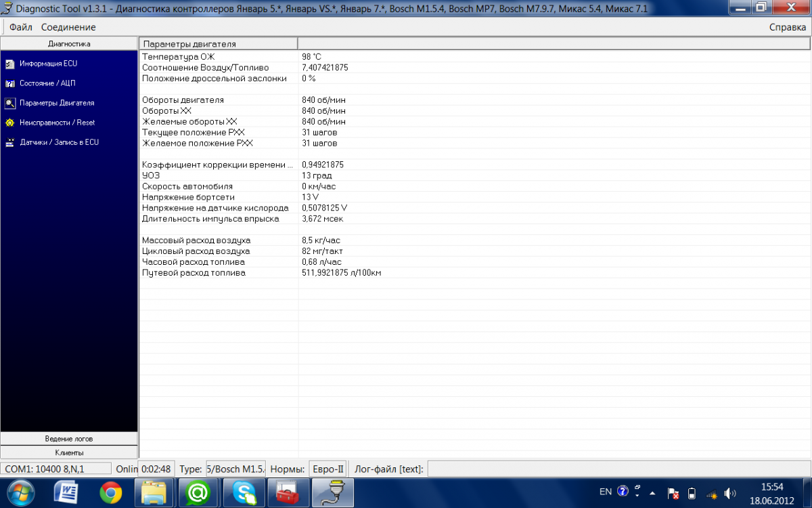The height and width of the screenshot is (508, 812).
Task: Click COM1: 10400 8,N,1 status field
Action: (56, 469)
